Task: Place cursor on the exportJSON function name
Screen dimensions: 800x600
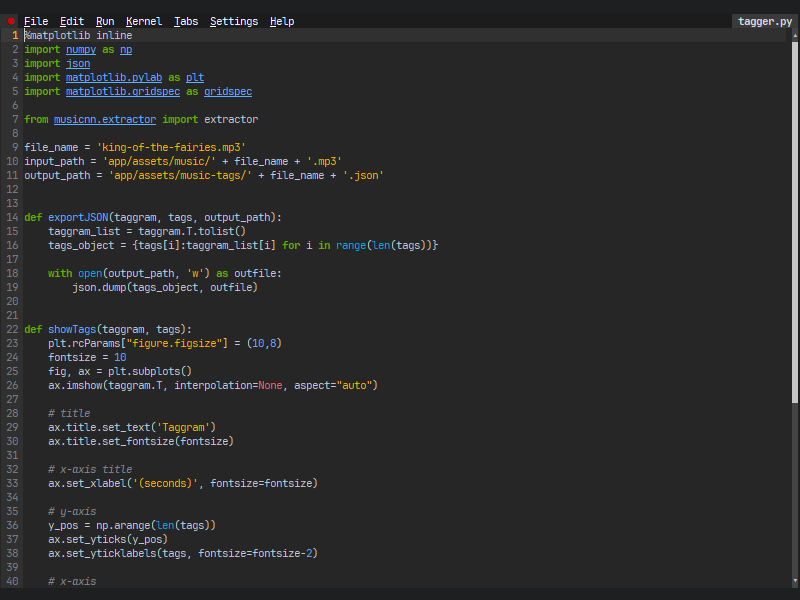Action: coord(78,217)
